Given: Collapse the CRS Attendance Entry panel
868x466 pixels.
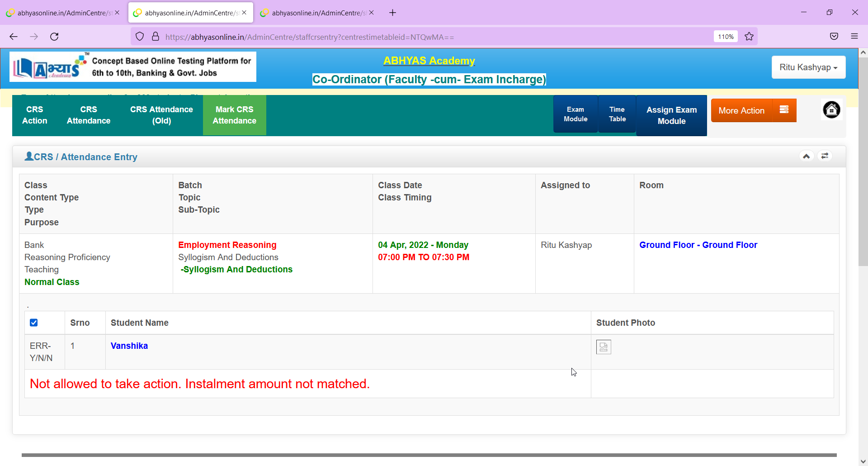Looking at the screenshot, I should point(806,156).
